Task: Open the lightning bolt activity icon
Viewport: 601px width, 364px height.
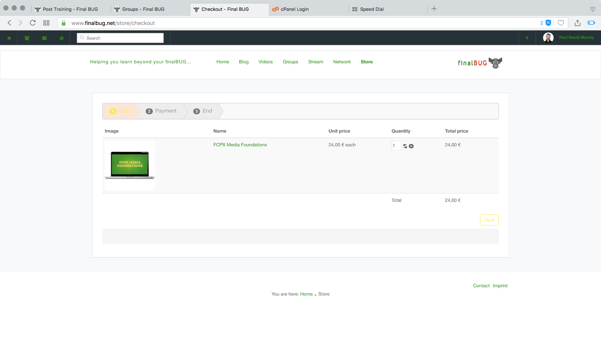Action: [x=527, y=38]
